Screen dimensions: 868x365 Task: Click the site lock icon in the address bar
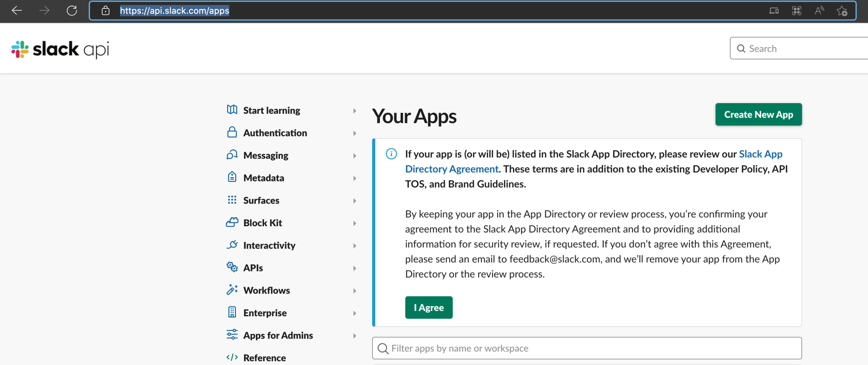click(105, 11)
